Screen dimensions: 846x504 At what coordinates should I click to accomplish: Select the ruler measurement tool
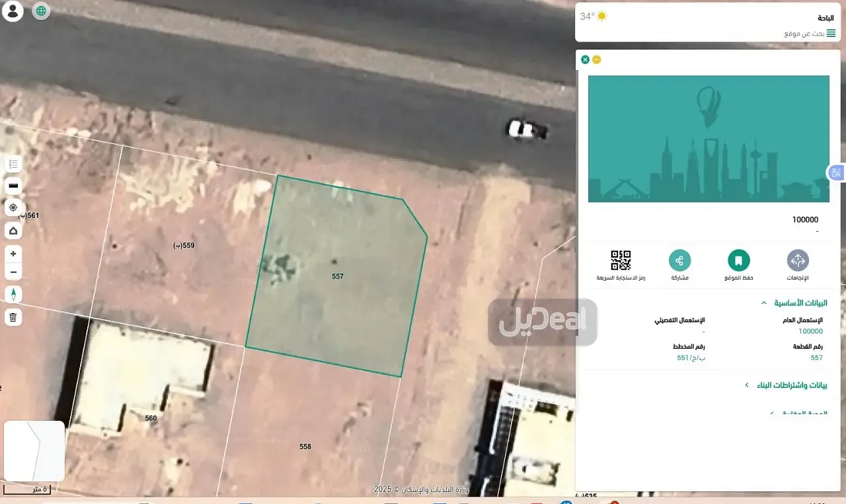(13, 186)
